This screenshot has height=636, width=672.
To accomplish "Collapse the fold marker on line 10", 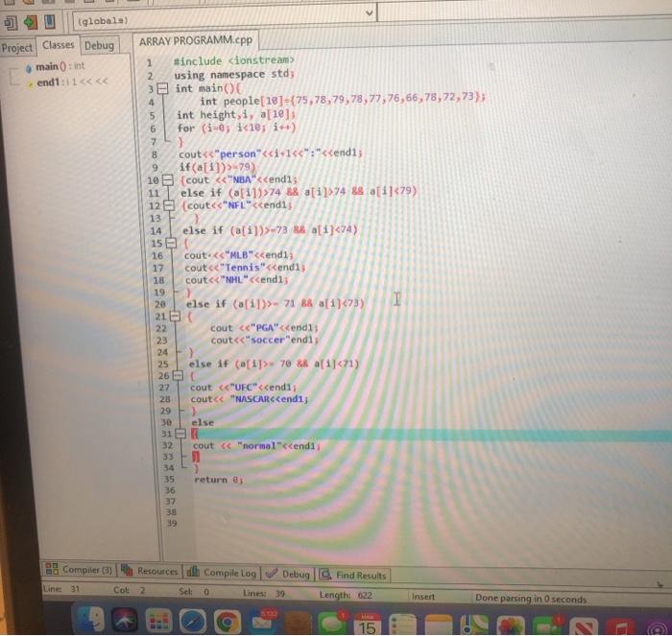I will 167,179.
